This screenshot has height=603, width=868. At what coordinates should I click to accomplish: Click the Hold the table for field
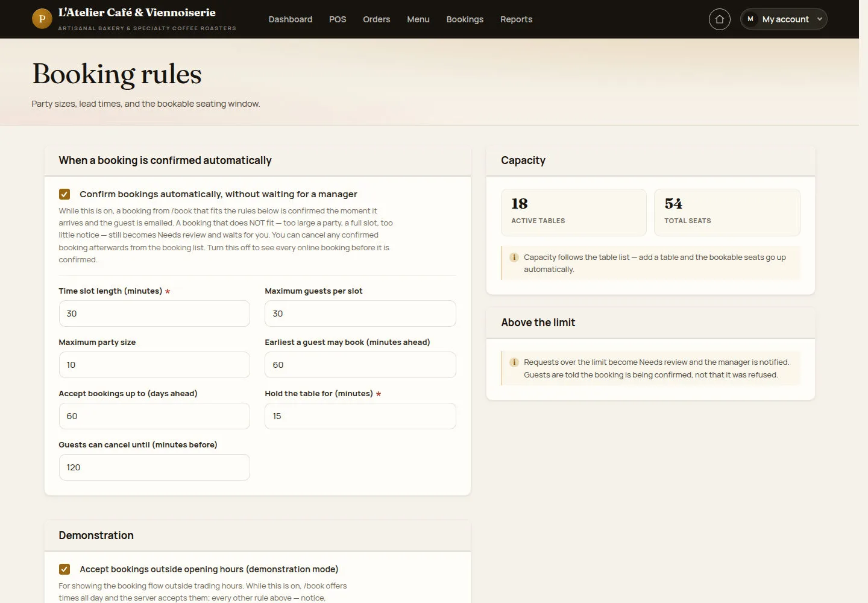tap(360, 416)
